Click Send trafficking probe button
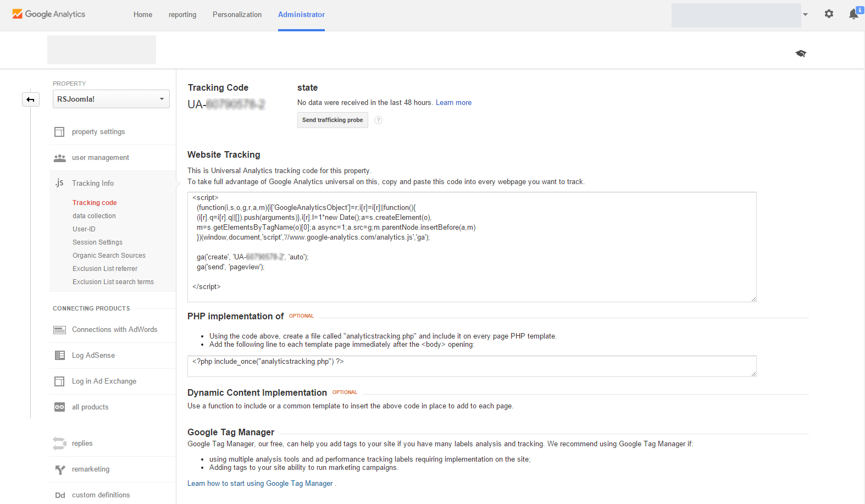The height and width of the screenshot is (504, 865). (332, 120)
